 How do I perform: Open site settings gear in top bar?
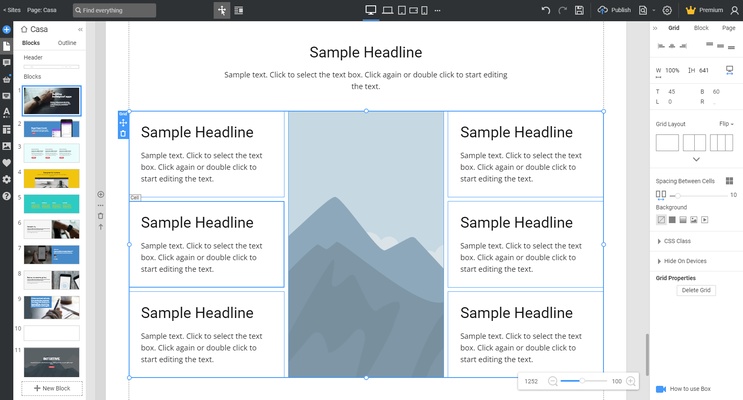(x=667, y=10)
